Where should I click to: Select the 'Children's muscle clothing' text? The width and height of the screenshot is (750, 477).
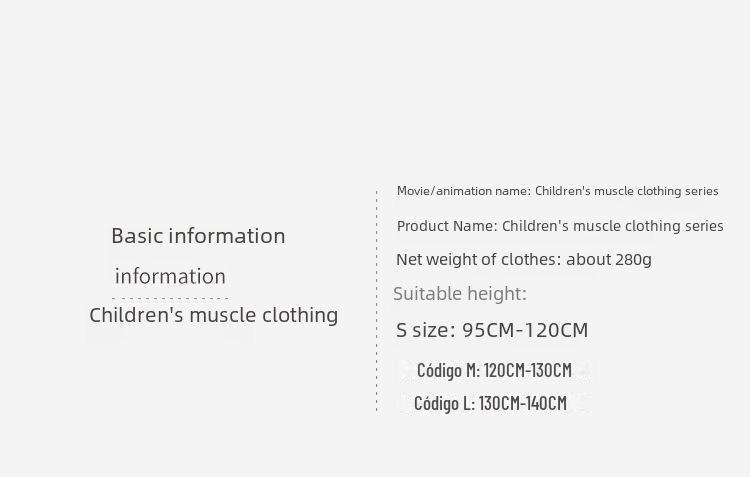point(214,315)
